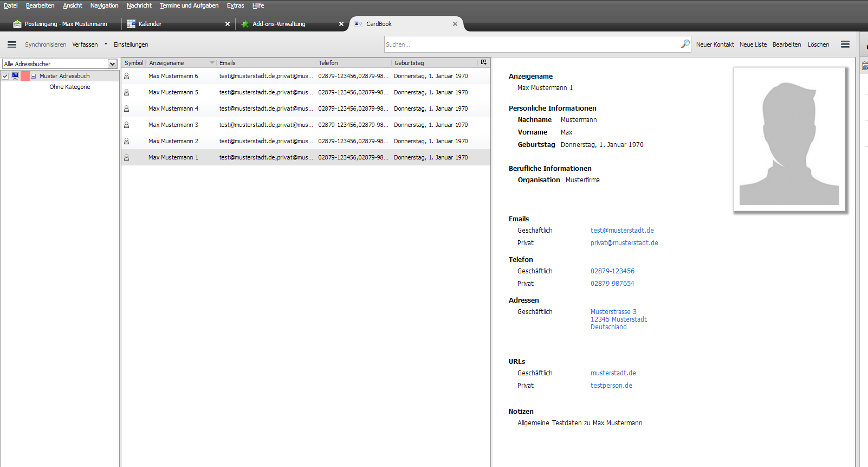
Task: Click phone number 02879-123456 in details
Action: (x=612, y=271)
